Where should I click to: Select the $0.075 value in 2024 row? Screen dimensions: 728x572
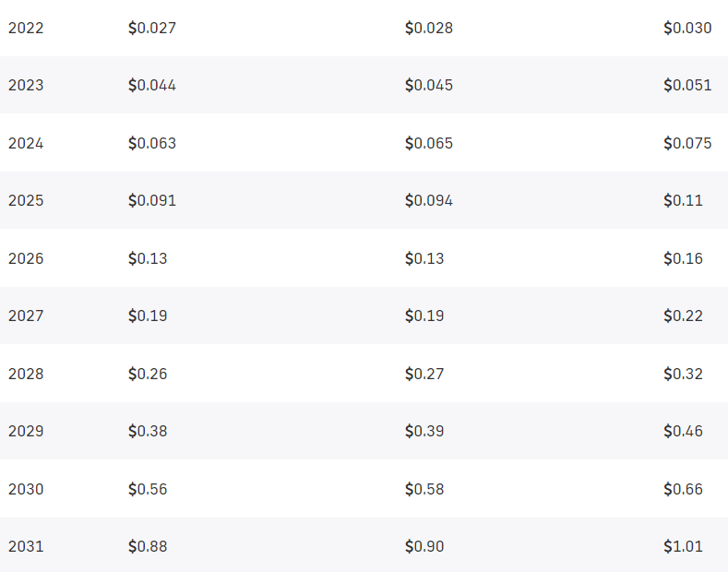tap(687, 143)
